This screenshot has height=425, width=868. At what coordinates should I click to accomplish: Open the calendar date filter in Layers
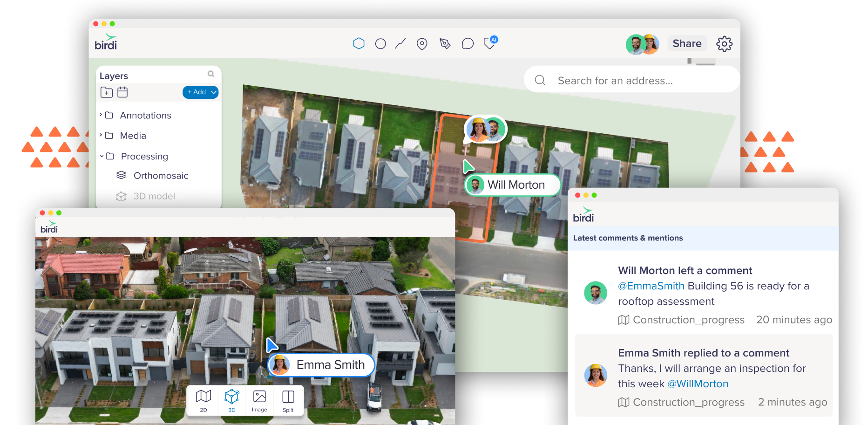pyautogui.click(x=122, y=92)
